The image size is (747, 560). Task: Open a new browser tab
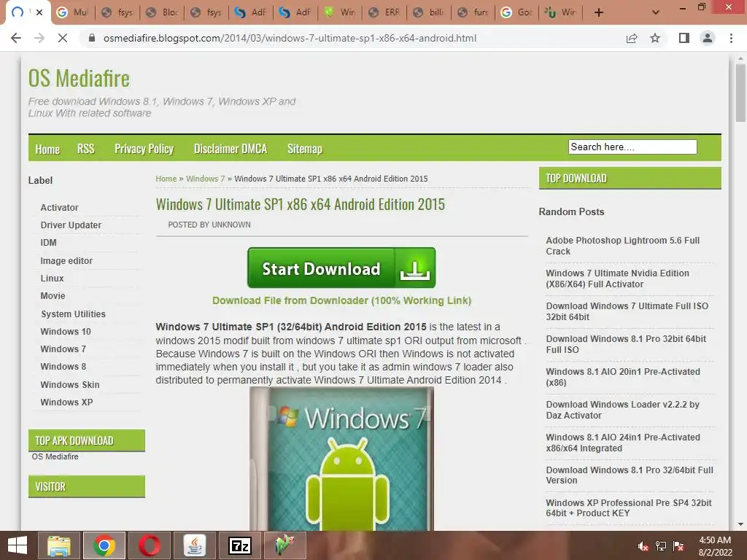pyautogui.click(x=599, y=12)
